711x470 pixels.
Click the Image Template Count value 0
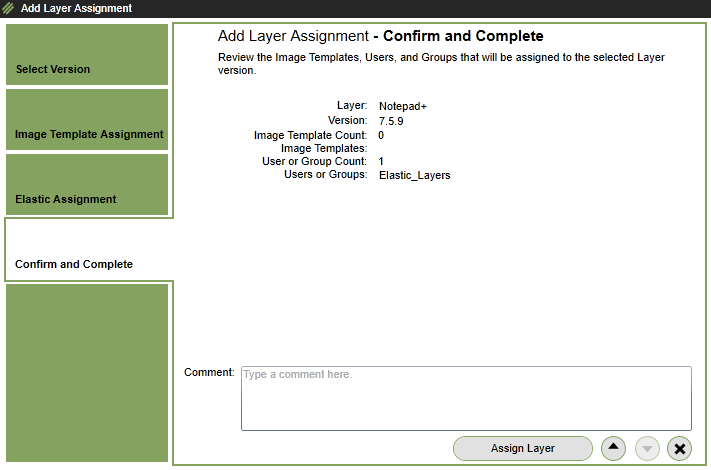(x=382, y=135)
